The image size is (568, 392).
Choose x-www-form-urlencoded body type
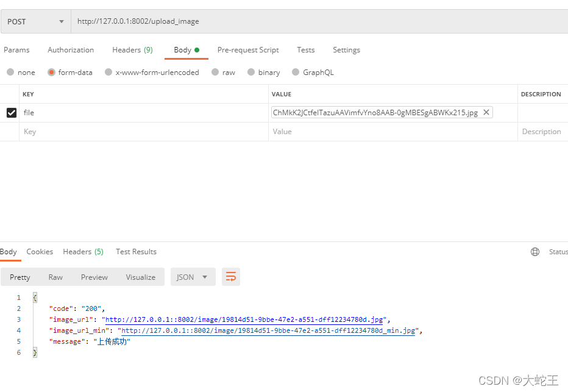[x=108, y=72]
